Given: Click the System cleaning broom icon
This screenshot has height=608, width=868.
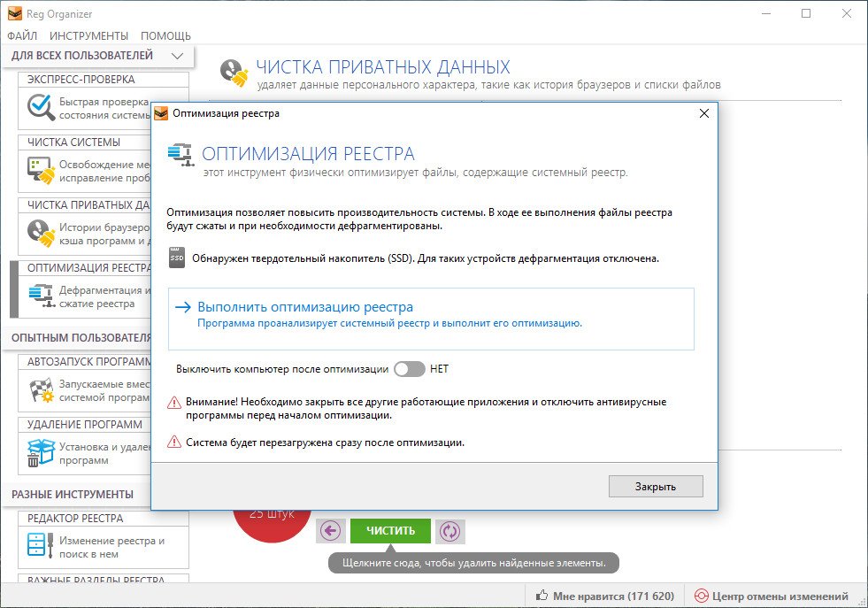Looking at the screenshot, I should pos(41,171).
